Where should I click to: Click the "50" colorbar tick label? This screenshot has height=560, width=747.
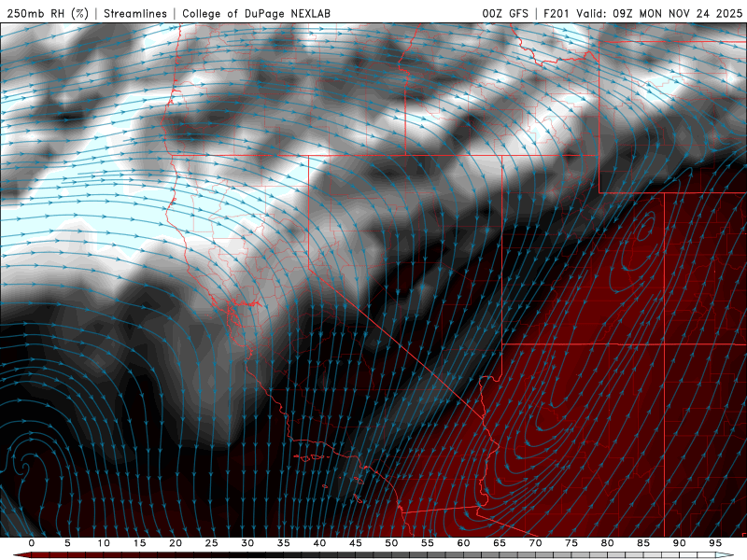pyautogui.click(x=391, y=543)
